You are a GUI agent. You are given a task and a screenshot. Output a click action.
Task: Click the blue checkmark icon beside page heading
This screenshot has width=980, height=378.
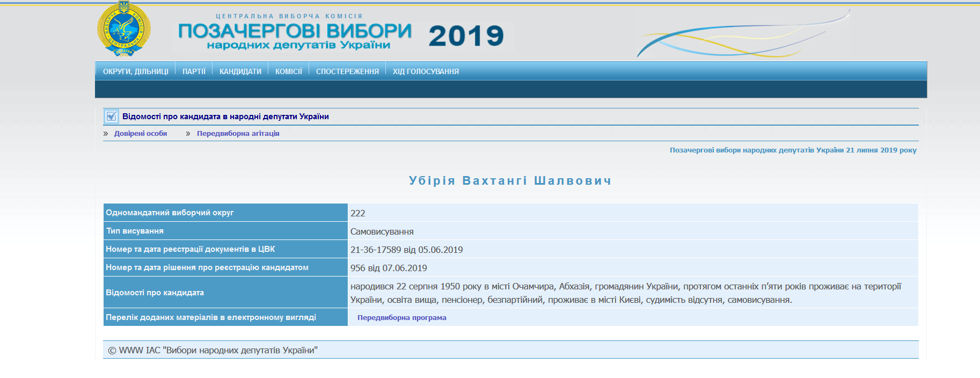tap(111, 116)
